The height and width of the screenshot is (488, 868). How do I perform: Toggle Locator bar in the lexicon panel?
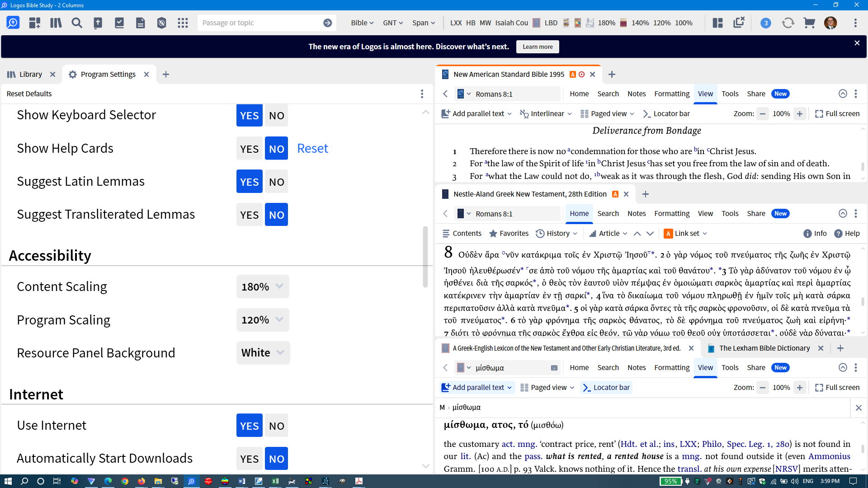pos(606,388)
